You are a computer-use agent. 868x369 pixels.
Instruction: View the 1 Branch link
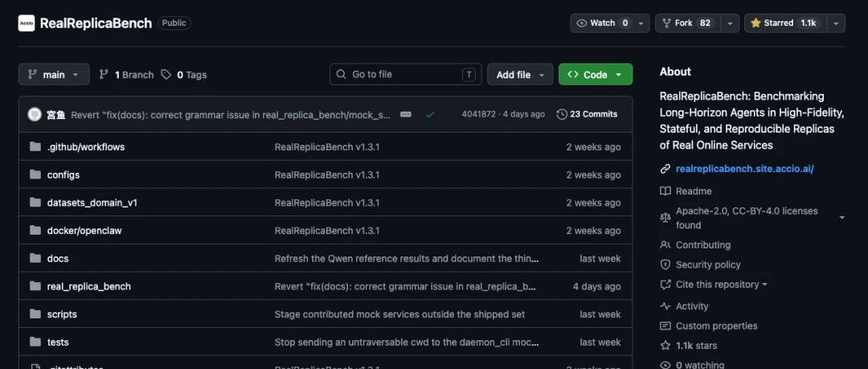point(126,75)
